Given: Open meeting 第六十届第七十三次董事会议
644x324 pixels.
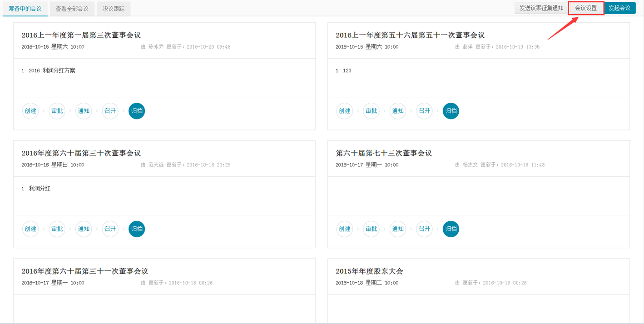Looking at the screenshot, I should (384, 153).
